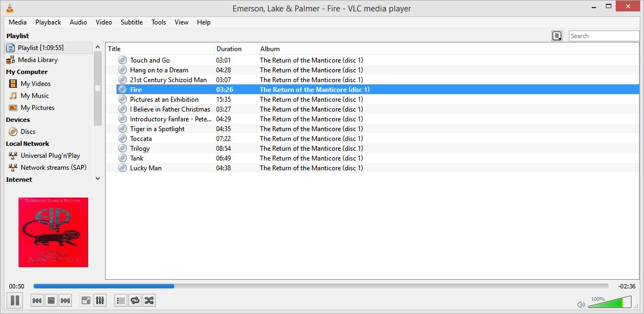Click the My Music note icon
644x314 pixels.
(13, 96)
